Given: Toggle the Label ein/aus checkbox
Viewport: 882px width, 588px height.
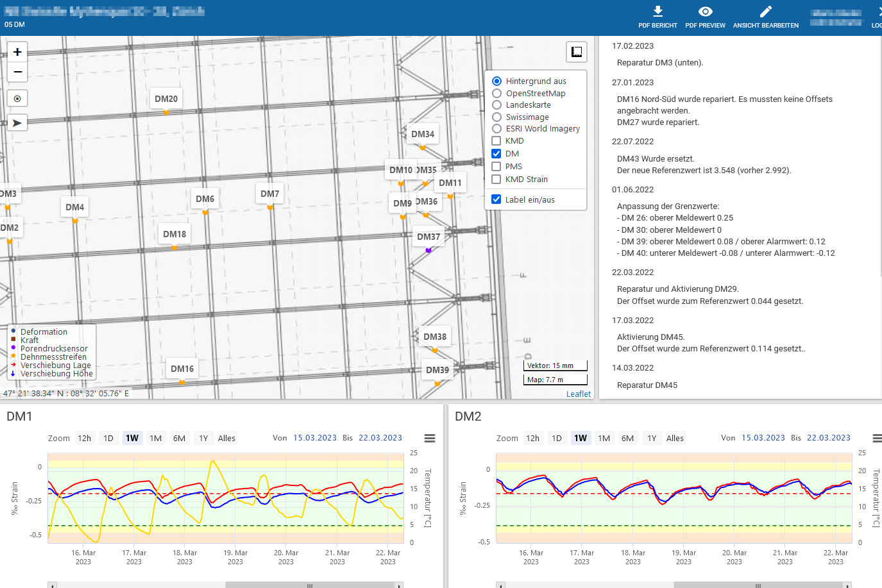Looking at the screenshot, I should (x=496, y=199).
